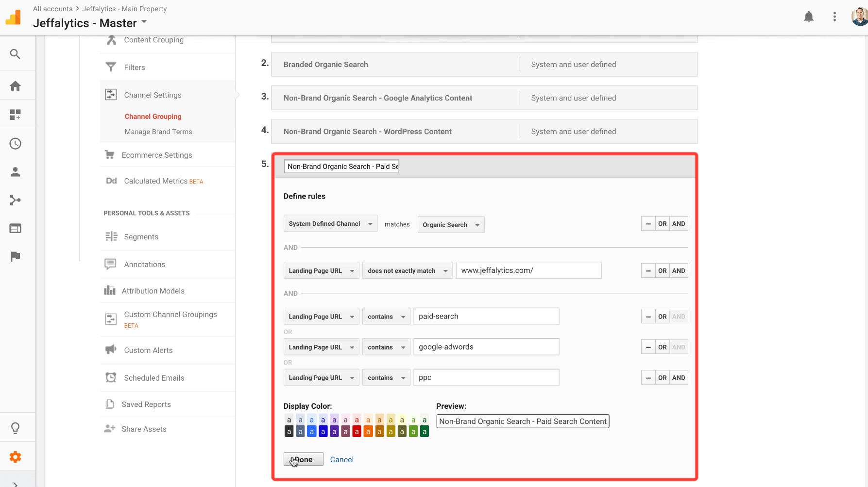Click Done to save the channel
The width and height of the screenshot is (868, 487).
coord(303,459)
